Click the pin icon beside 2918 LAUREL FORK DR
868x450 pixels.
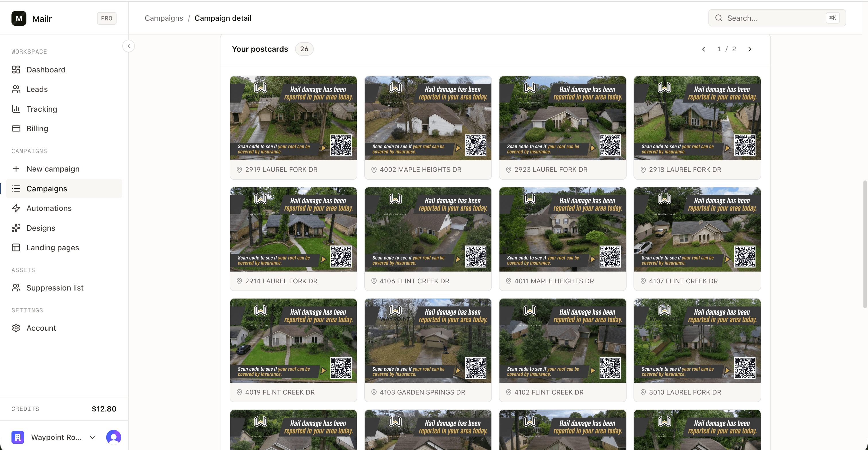tap(643, 170)
